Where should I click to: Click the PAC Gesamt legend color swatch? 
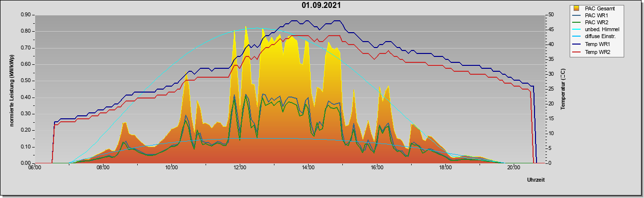[x=576, y=8]
